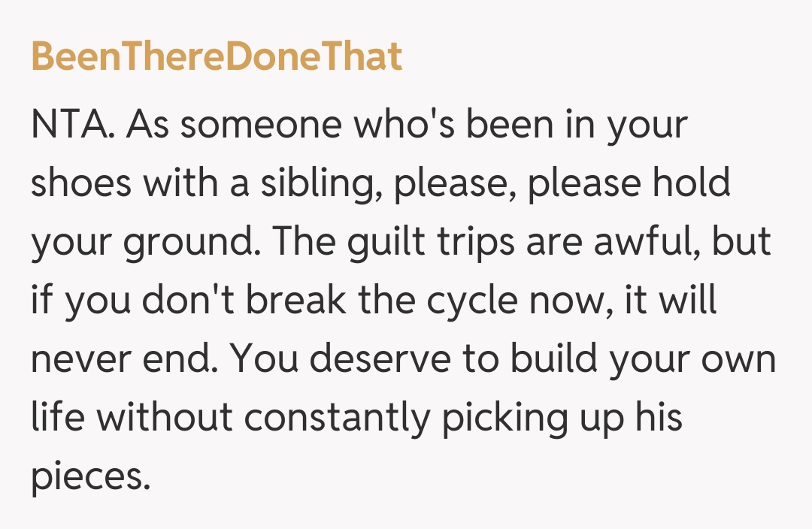This screenshot has width=812, height=529.
Task: Click the final word 'pieces.'
Action: 86,476
